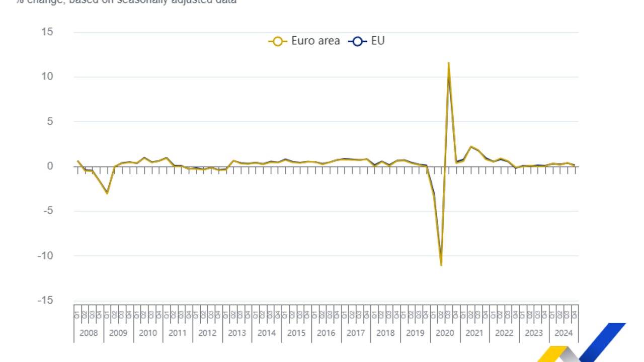Click the -10 value on the y-axis
Screen dimensions: 644x362
coord(45,256)
